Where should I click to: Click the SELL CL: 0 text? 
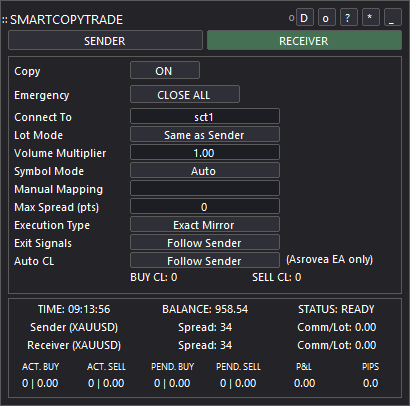(277, 277)
